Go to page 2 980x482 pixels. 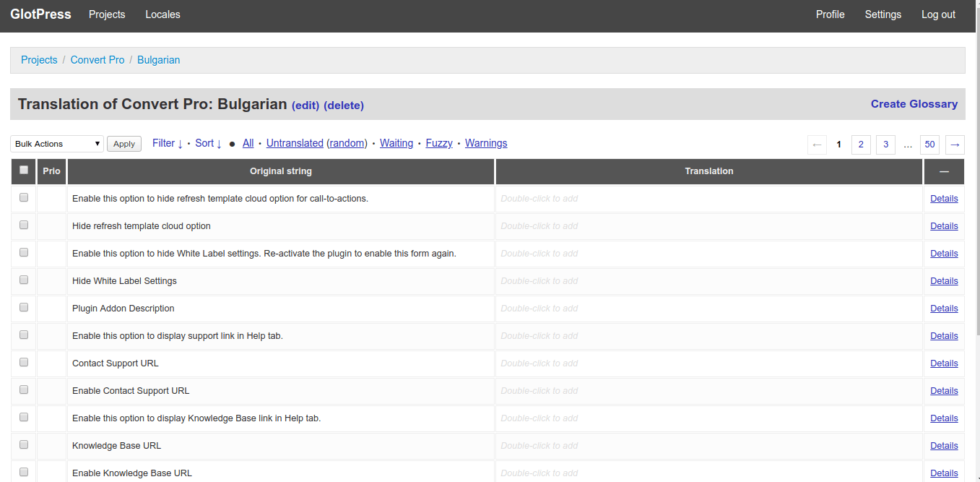click(861, 145)
